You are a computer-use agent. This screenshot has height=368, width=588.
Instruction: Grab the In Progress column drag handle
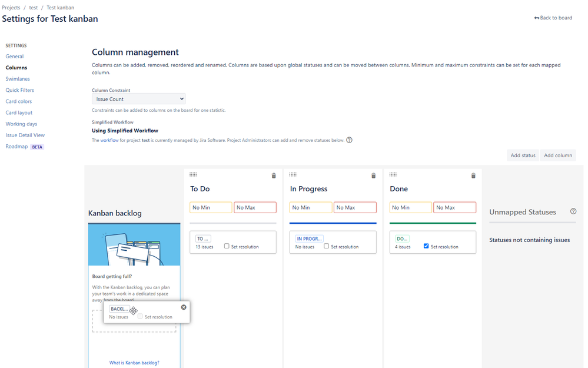tap(293, 174)
